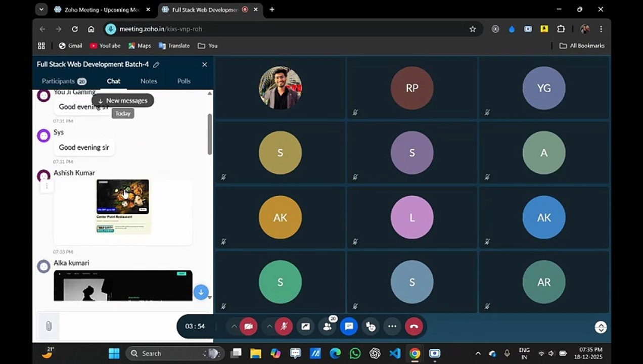
Task: Select the A participant tile
Action: click(x=544, y=153)
